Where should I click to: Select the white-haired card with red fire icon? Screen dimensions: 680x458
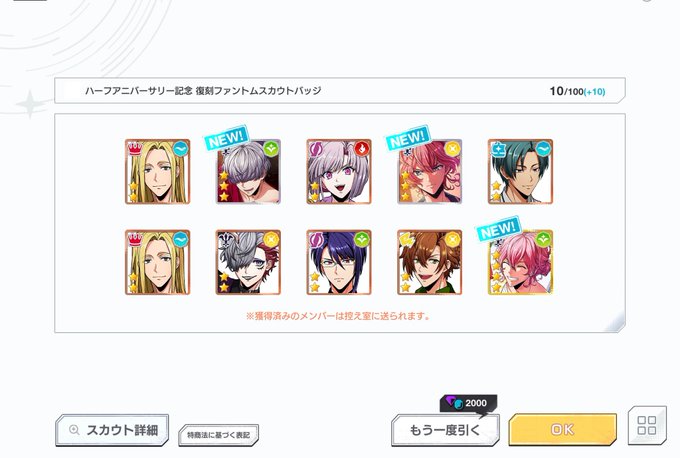click(339, 171)
